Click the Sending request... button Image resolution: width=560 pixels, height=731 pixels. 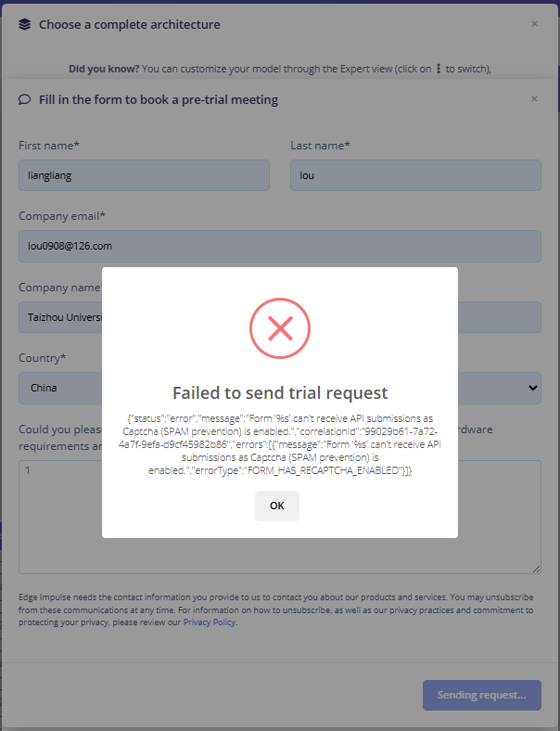(481, 695)
